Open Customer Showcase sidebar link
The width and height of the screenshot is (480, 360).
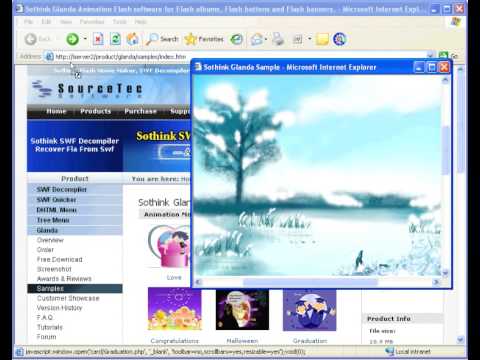coord(68,298)
